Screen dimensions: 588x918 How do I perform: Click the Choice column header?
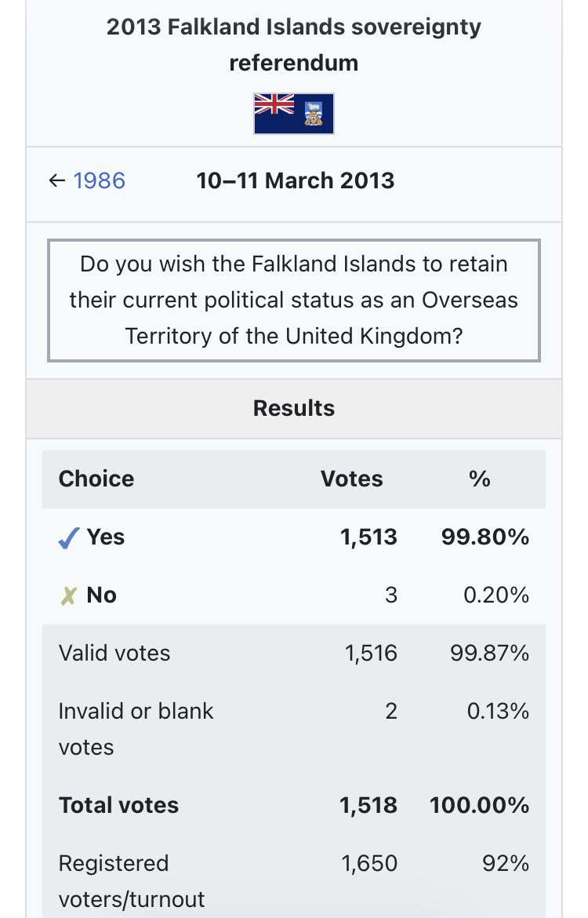[x=96, y=479]
